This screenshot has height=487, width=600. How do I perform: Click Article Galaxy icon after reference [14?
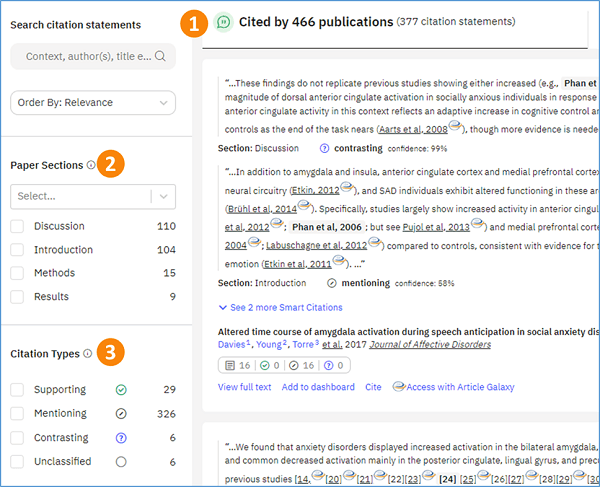coord(318,475)
